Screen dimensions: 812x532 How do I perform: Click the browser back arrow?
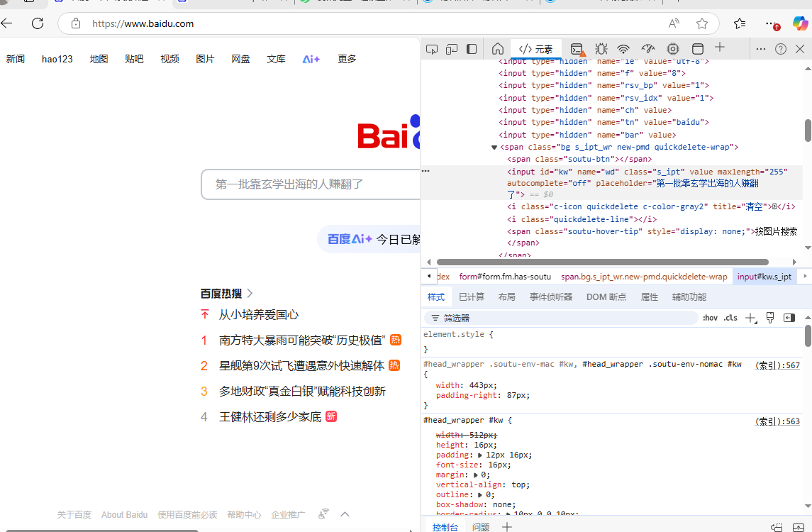[x=6, y=23]
